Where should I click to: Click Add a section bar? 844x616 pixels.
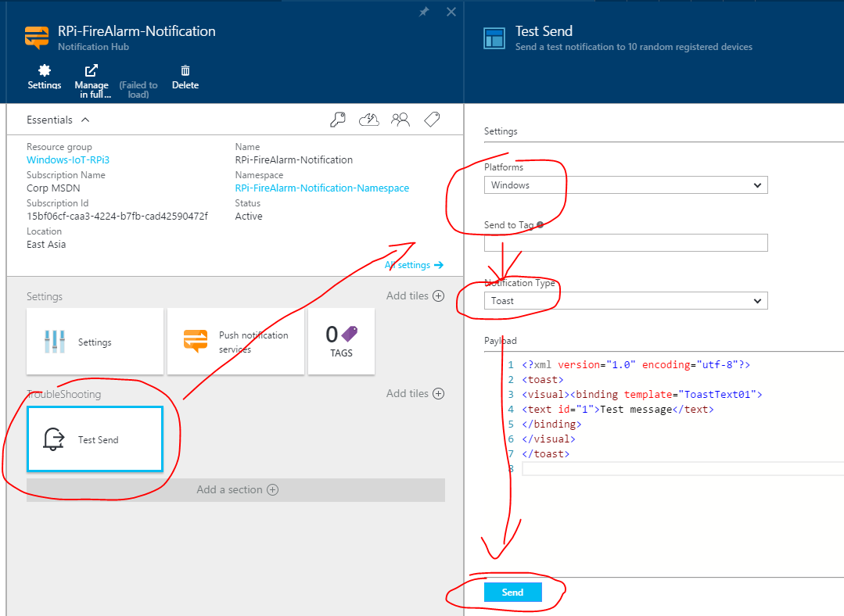click(235, 489)
